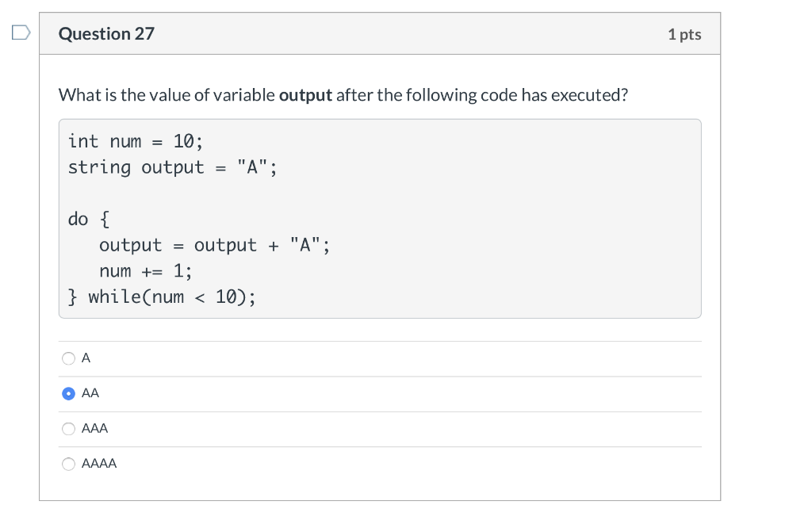Flag Question 27 for review

coord(21,33)
